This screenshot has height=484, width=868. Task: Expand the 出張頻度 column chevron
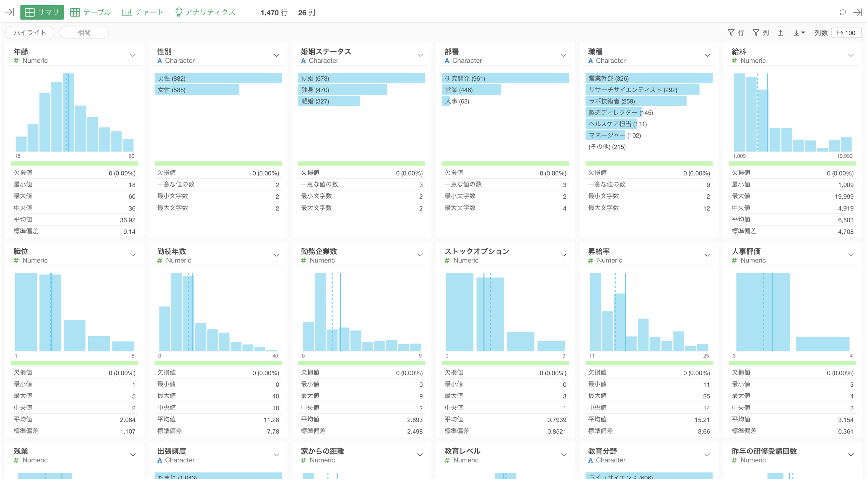[276, 455]
